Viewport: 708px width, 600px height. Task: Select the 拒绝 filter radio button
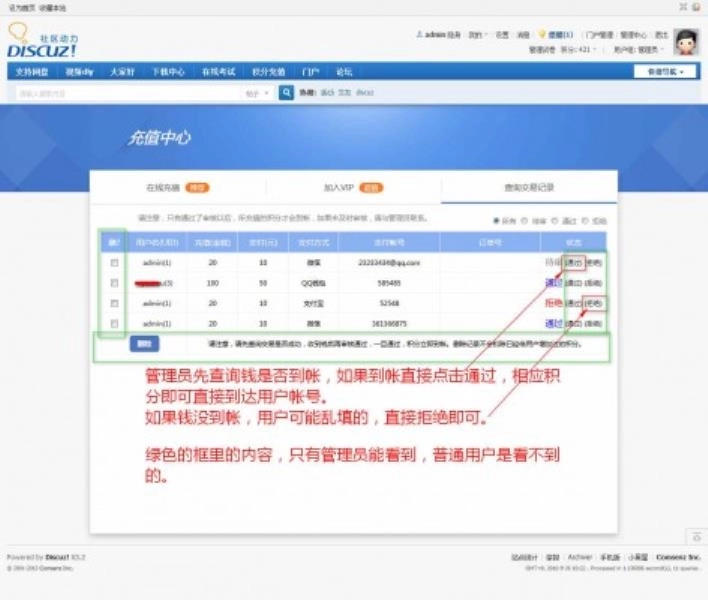point(585,221)
